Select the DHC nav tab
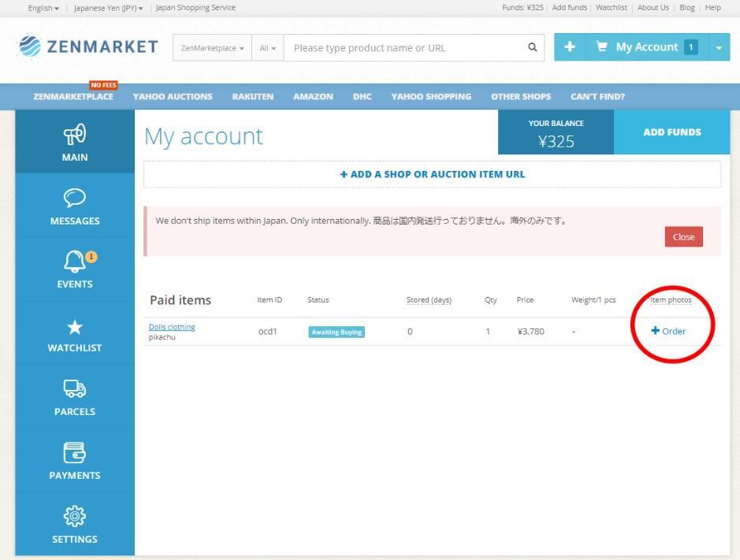This screenshot has height=560, width=740. click(x=362, y=96)
